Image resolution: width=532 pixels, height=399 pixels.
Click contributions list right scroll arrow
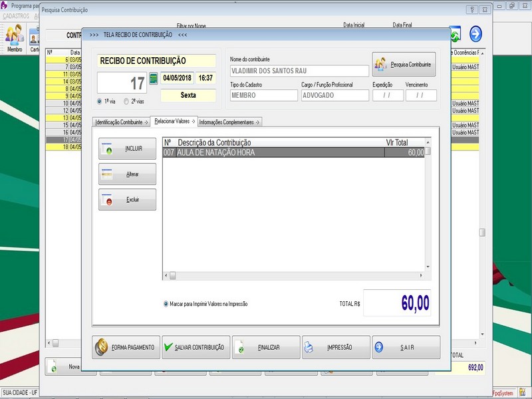coord(421,275)
